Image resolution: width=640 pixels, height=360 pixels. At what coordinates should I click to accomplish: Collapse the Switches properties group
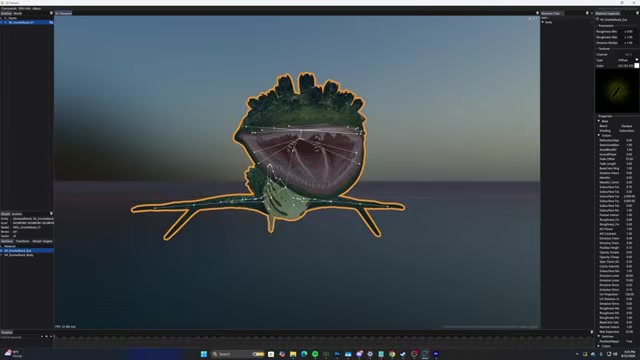(x=599, y=336)
